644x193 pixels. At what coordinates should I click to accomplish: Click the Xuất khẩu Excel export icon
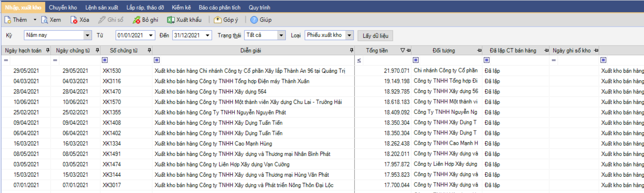[171, 20]
